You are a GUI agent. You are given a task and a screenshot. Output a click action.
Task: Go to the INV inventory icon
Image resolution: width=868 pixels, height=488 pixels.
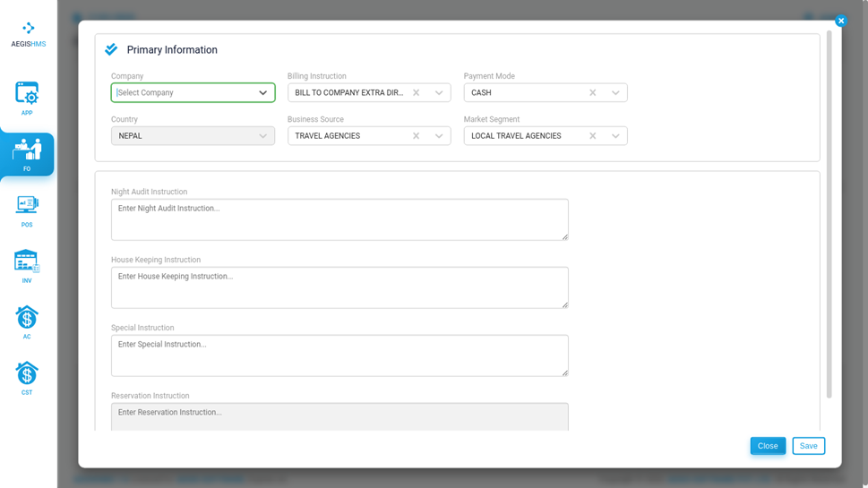27,266
